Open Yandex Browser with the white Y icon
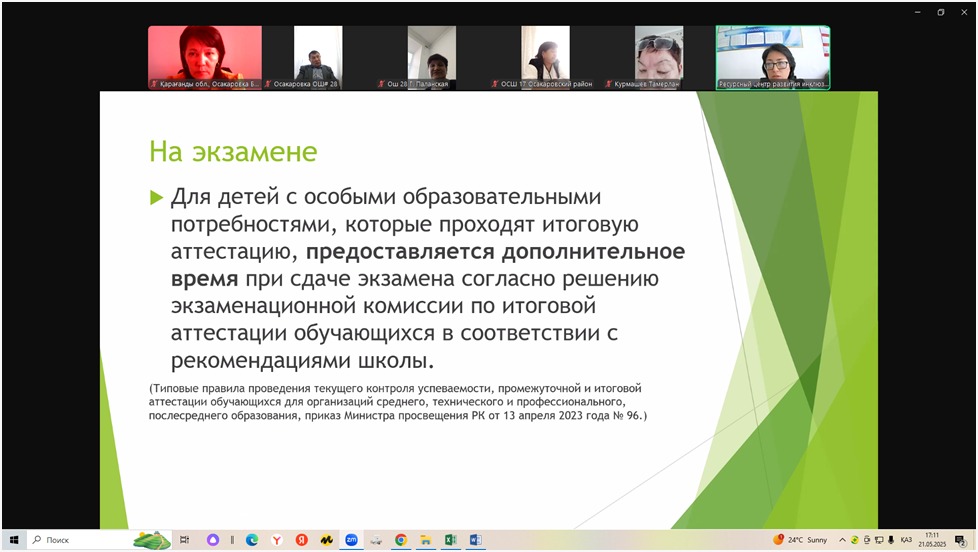This screenshot has width=978, height=552. [x=277, y=540]
